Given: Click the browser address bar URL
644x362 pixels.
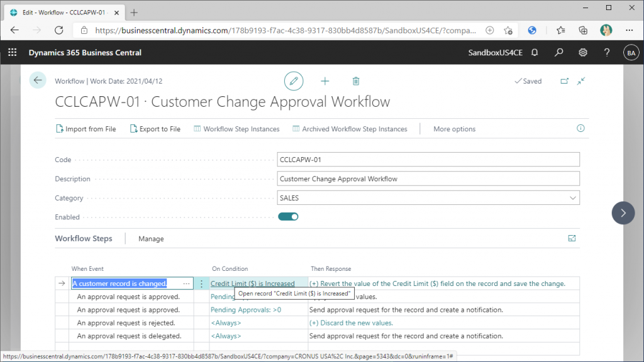Looking at the screenshot, I should [x=286, y=30].
